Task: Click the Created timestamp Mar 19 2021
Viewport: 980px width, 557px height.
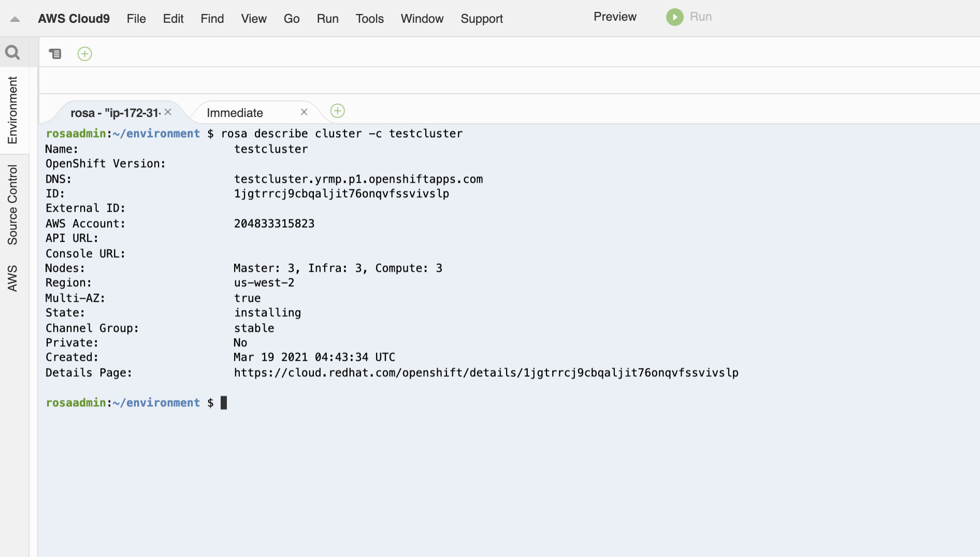Action: tap(314, 357)
